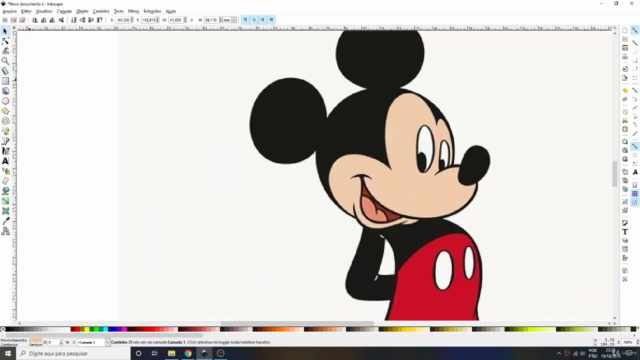Open the Filtros menu

[x=133, y=11]
